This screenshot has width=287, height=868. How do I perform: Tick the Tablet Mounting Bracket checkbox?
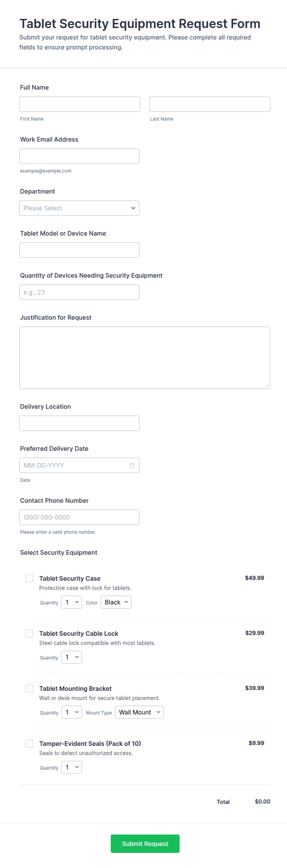click(29, 688)
